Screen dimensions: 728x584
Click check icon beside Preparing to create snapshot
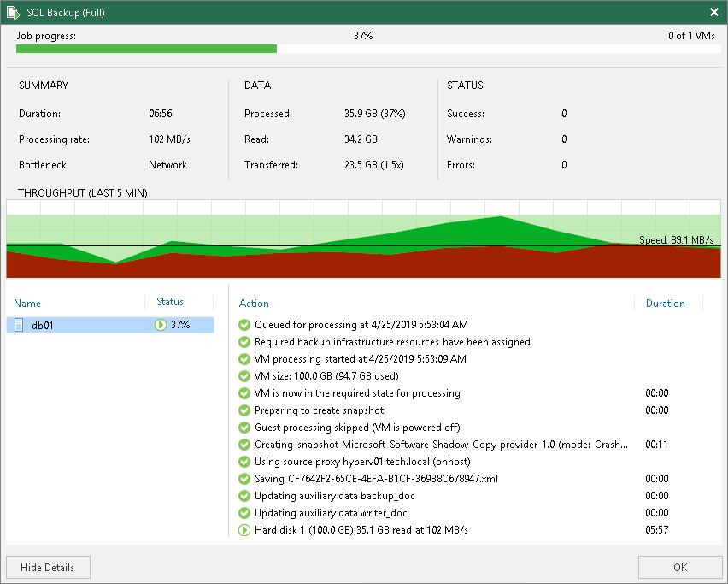coord(244,410)
